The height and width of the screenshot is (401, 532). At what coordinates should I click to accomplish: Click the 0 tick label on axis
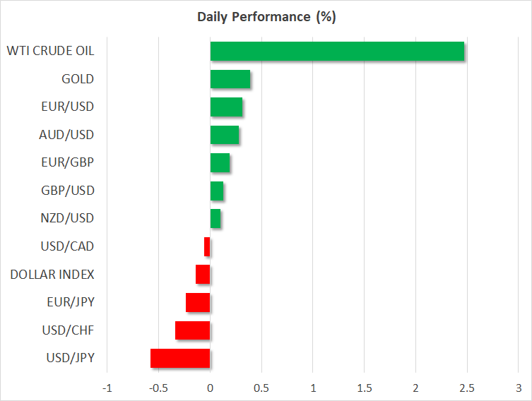[x=210, y=388]
